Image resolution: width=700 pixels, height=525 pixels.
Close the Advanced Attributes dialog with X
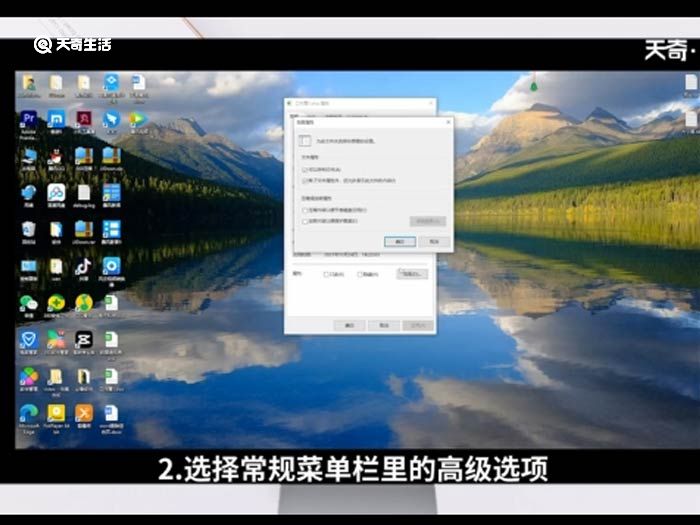[x=448, y=121]
